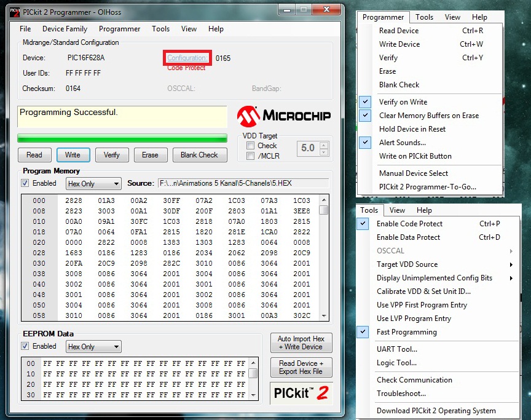The height and width of the screenshot is (420, 531).
Task: Open the Programmer menu in main window
Action: (x=120, y=29)
